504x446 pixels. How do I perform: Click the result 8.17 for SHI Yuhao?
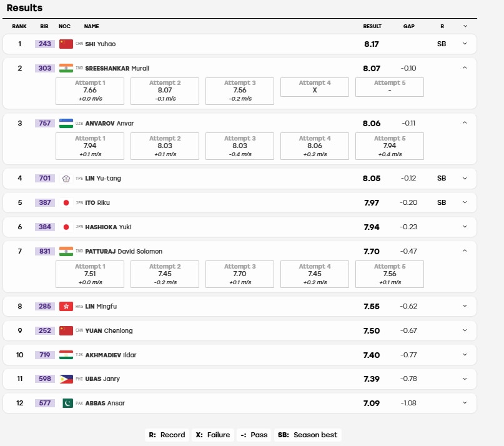point(371,44)
